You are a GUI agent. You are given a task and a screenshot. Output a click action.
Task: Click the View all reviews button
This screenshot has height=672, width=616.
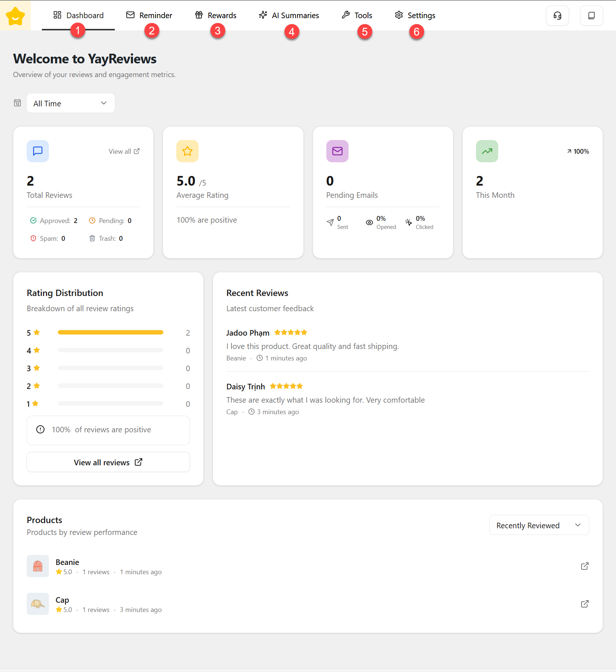[x=108, y=462]
